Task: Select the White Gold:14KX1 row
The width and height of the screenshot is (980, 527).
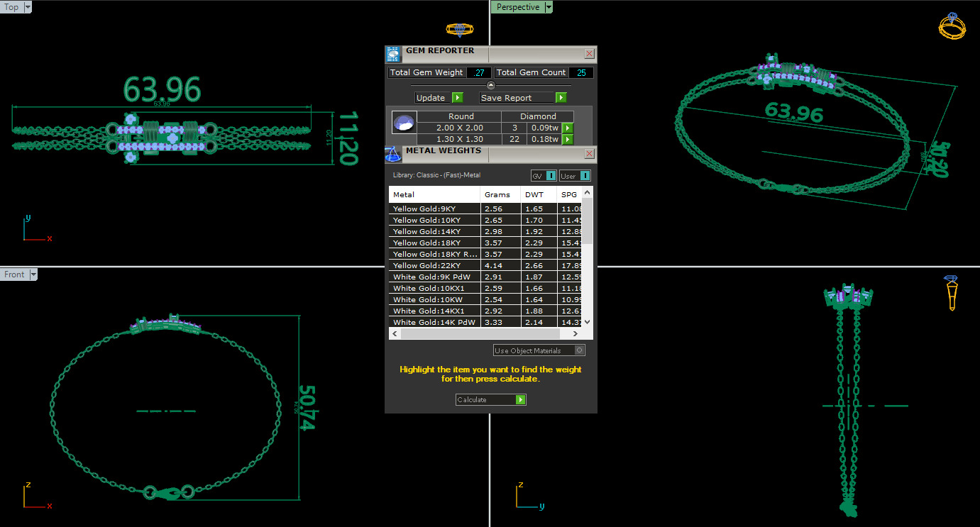Action: (485, 311)
